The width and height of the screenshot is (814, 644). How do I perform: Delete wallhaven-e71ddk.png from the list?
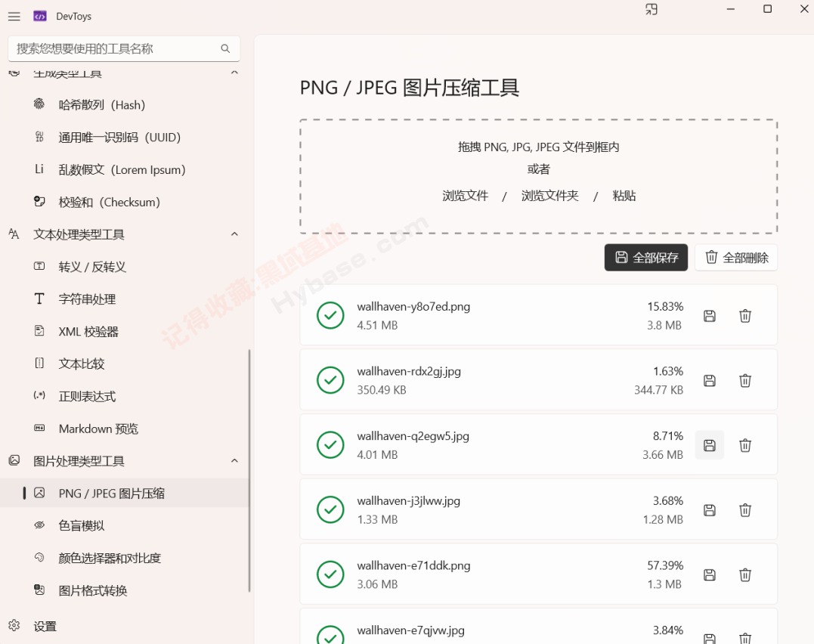745,575
